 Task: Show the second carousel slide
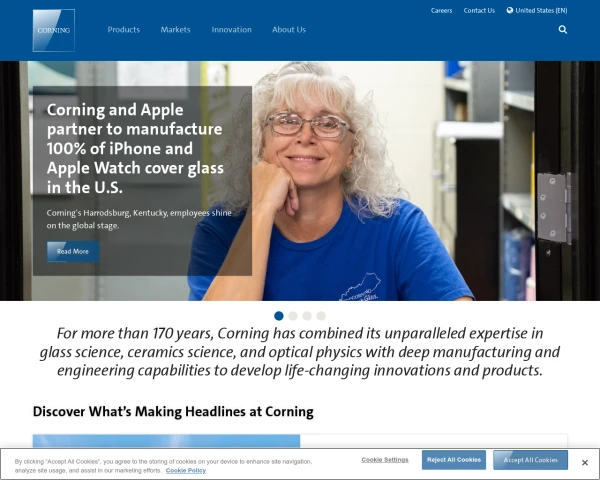[x=293, y=316]
